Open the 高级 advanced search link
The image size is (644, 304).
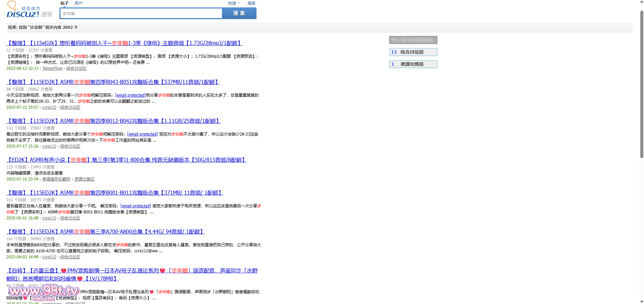tap(251, 3)
